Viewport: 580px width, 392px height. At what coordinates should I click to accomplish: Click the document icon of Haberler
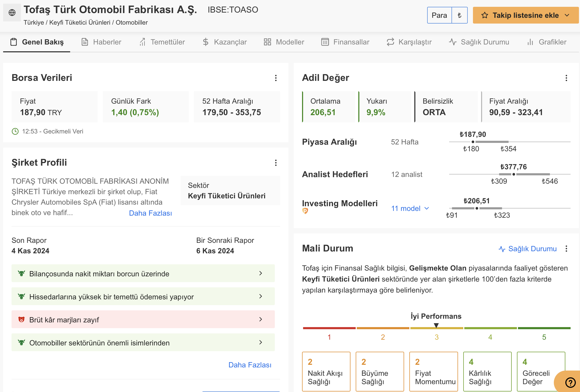point(85,42)
